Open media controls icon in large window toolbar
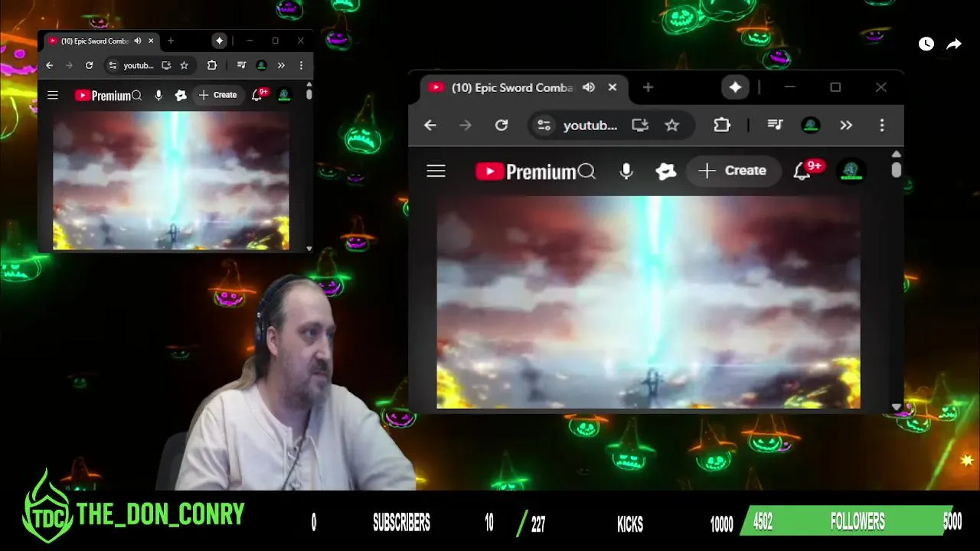Image resolution: width=980 pixels, height=551 pixels. click(775, 125)
